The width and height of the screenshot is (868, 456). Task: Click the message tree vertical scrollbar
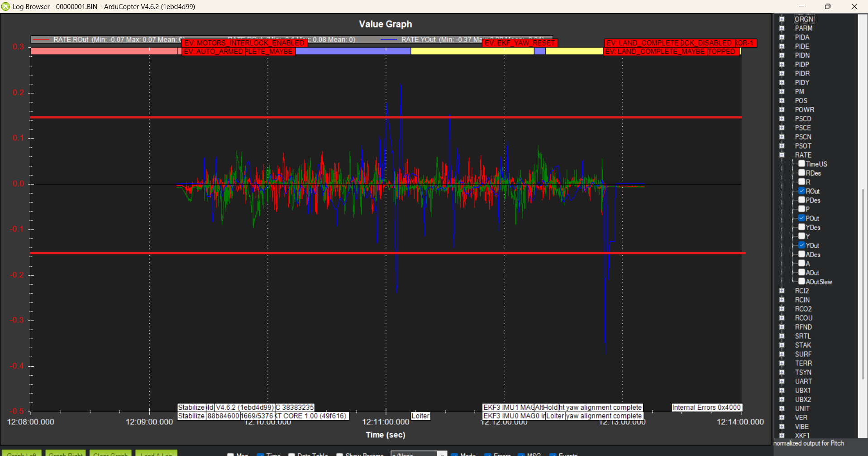(863, 272)
